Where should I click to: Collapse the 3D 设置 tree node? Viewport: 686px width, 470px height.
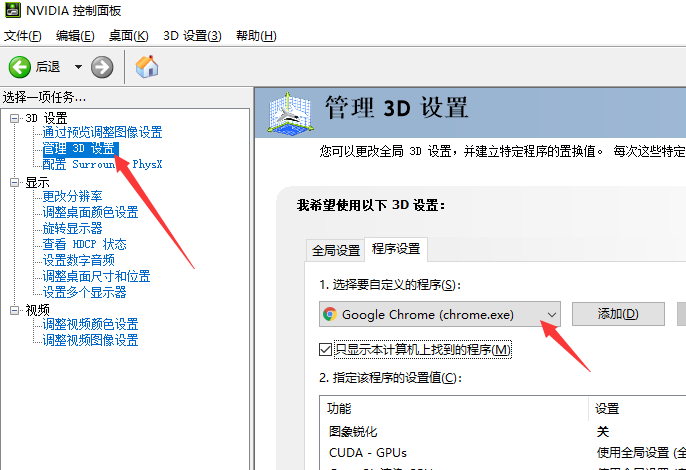click(14, 118)
